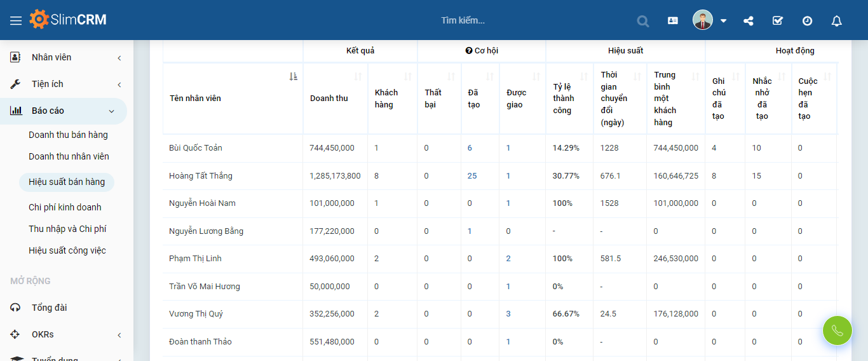The image size is (868, 361).
Task: Open the clock history icon
Action: (807, 20)
